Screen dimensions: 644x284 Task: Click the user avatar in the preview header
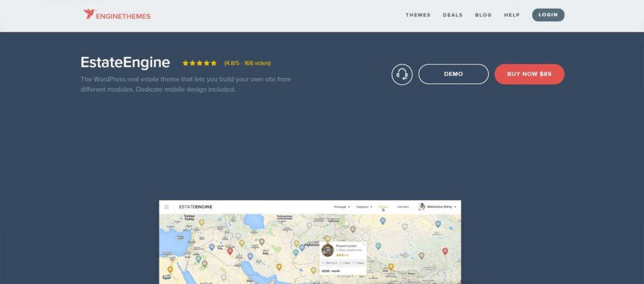(422, 207)
